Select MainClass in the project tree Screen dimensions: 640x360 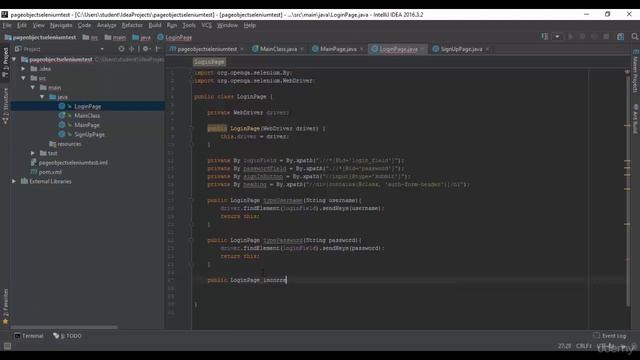click(x=87, y=116)
